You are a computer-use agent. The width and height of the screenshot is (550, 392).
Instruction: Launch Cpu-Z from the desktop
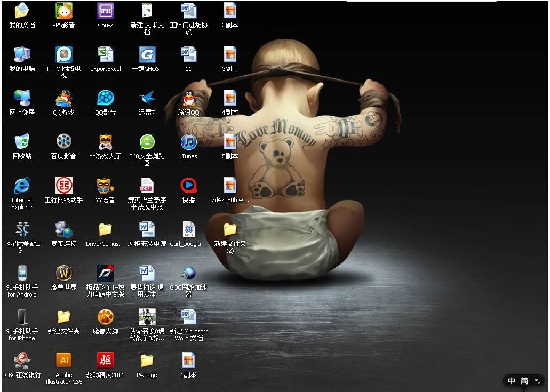(x=105, y=11)
